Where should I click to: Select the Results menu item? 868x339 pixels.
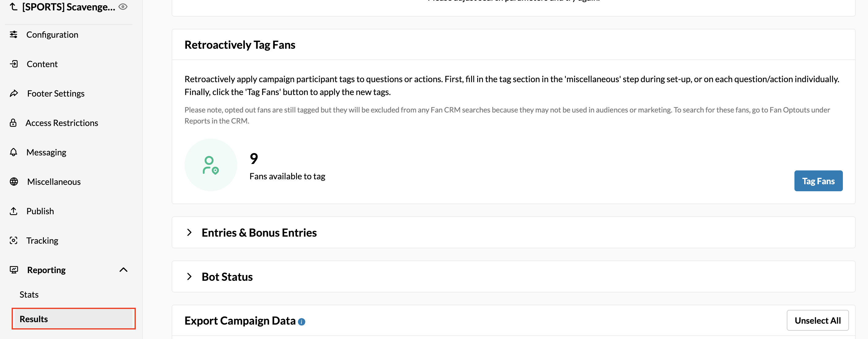click(74, 318)
